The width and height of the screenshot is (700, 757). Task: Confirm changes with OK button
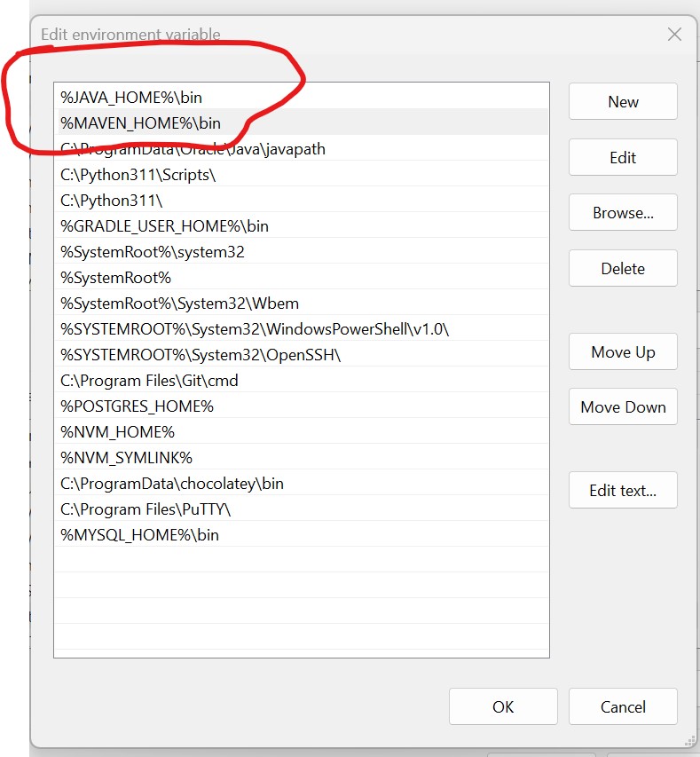coord(503,707)
